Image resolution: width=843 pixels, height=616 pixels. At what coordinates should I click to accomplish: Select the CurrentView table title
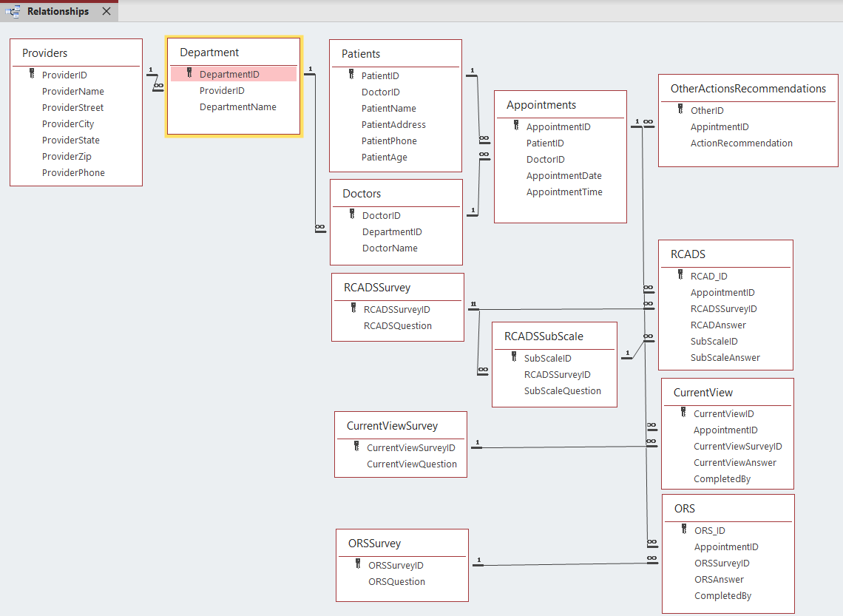pyautogui.click(x=702, y=393)
